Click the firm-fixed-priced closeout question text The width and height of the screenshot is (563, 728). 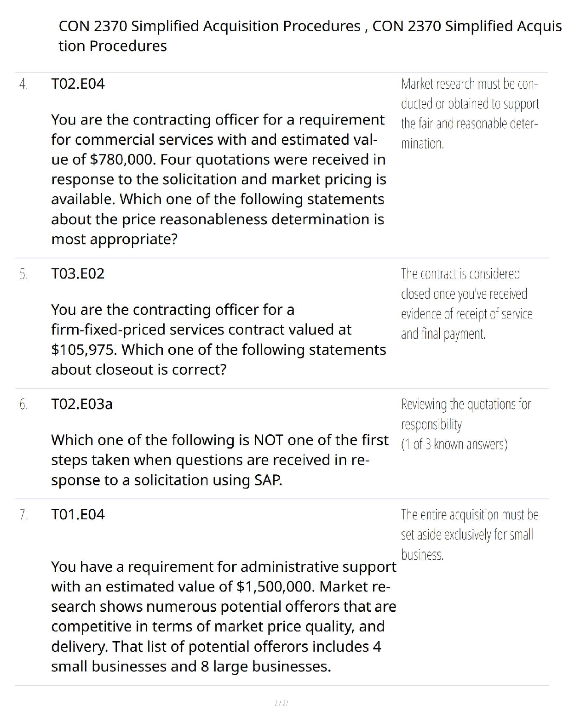tap(218, 340)
